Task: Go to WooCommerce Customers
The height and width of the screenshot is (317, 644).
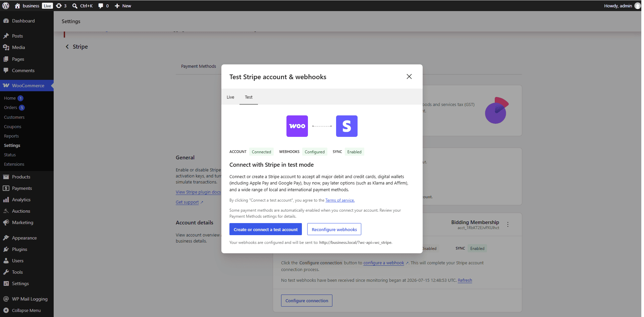Action: tap(14, 117)
